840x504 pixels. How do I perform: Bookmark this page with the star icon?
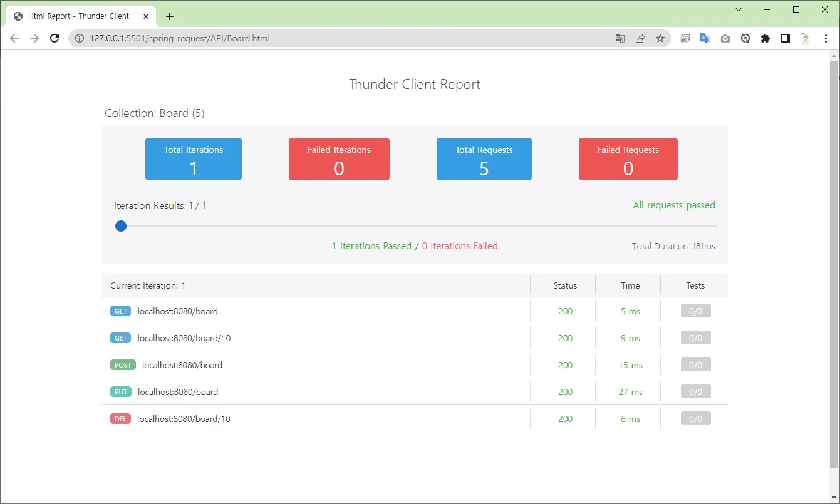(660, 38)
